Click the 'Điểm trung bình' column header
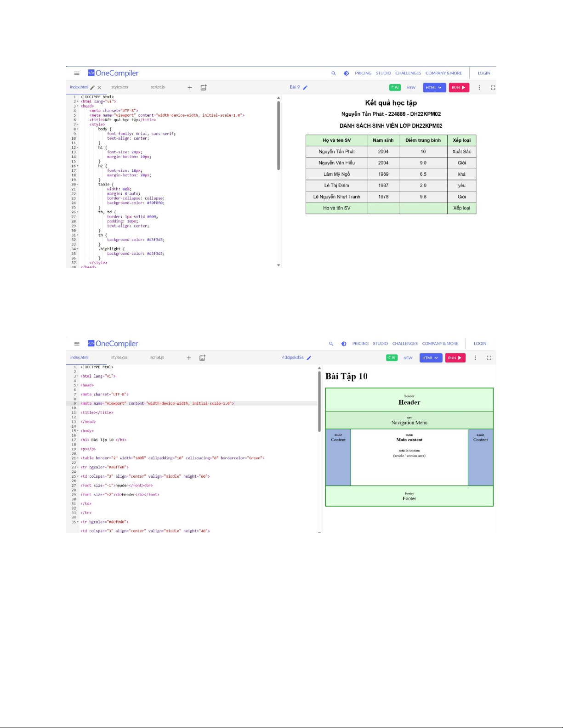 pyautogui.click(x=423, y=141)
